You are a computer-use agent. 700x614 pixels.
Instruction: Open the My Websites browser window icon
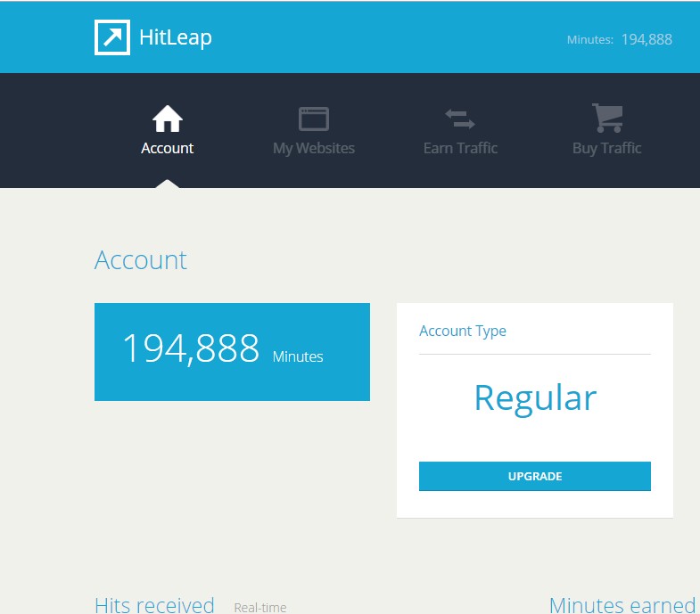[x=314, y=119]
